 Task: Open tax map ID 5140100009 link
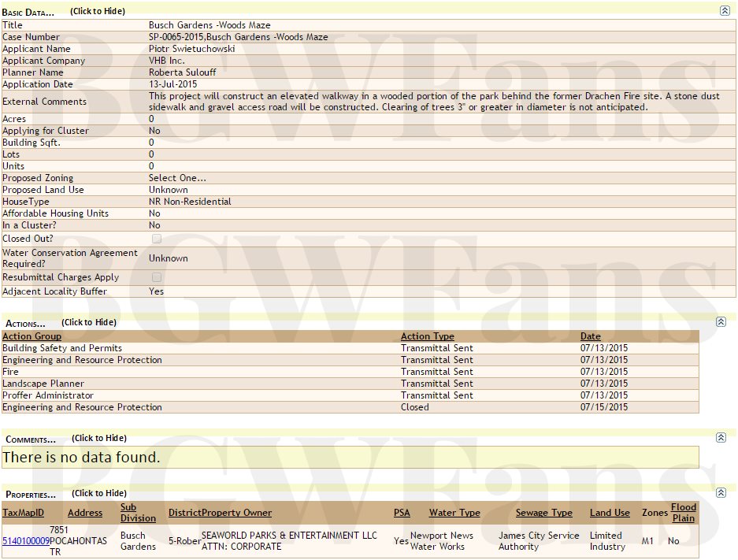tap(26, 541)
